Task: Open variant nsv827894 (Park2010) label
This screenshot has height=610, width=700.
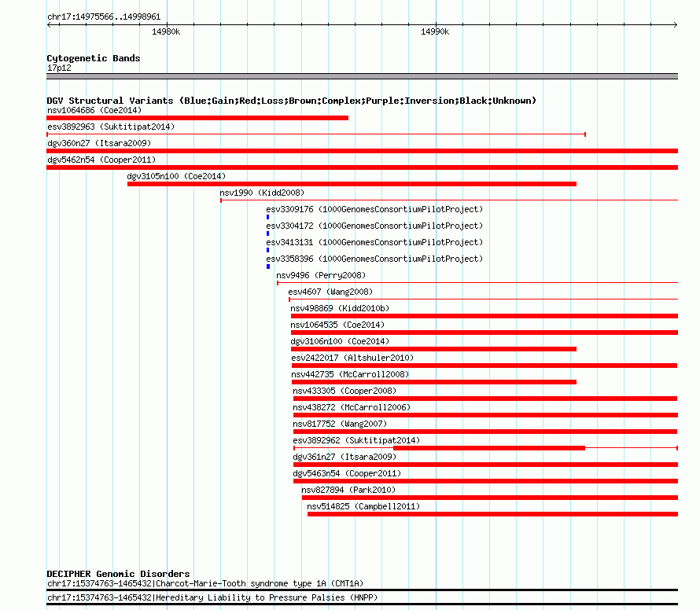Action: [348, 490]
